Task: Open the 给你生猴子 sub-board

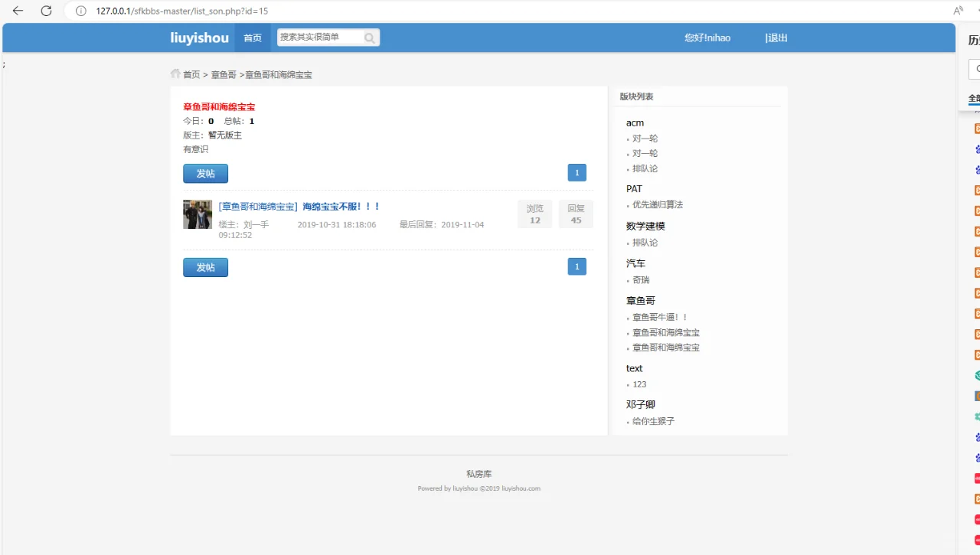Action: (x=653, y=421)
